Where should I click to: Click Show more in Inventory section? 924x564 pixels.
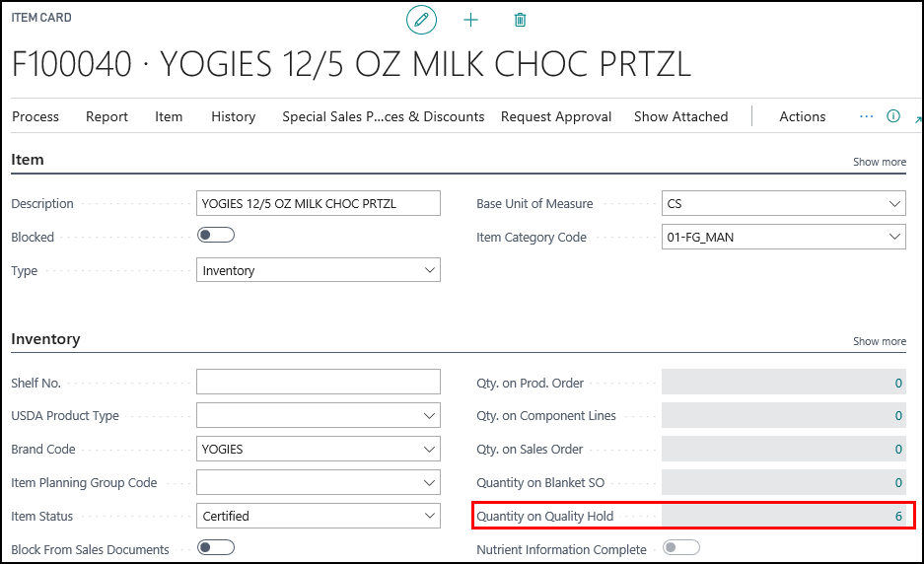click(879, 341)
